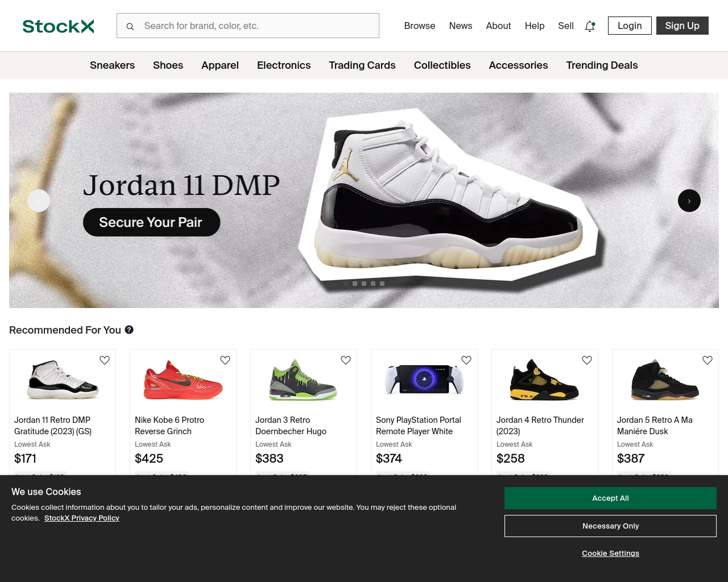Screen dimensions: 728x582
Task: Click the search magnifier icon
Action: tap(130, 26)
